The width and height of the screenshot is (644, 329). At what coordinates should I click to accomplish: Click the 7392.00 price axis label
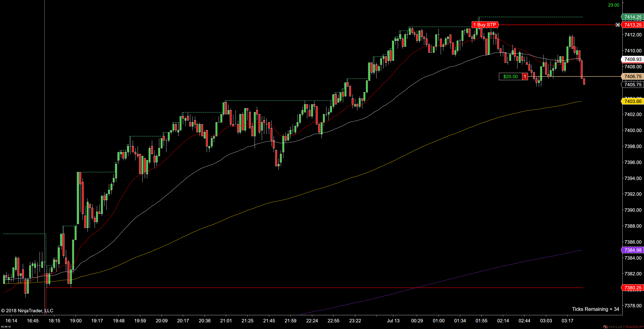(x=633, y=194)
